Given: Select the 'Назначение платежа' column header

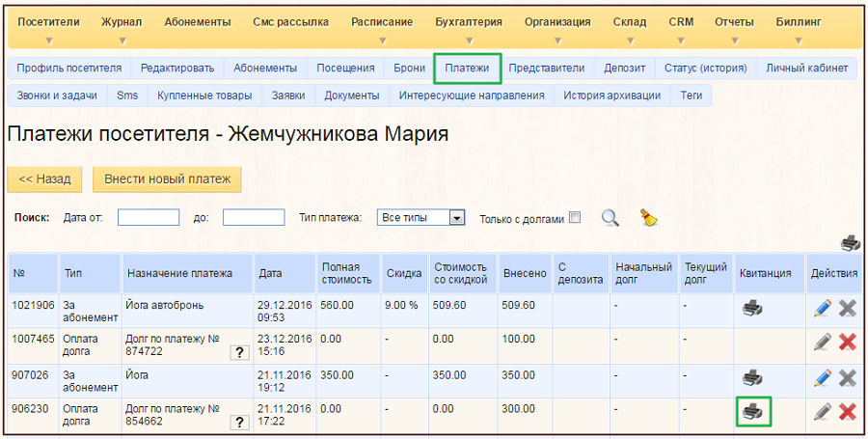Looking at the screenshot, I should [x=188, y=273].
